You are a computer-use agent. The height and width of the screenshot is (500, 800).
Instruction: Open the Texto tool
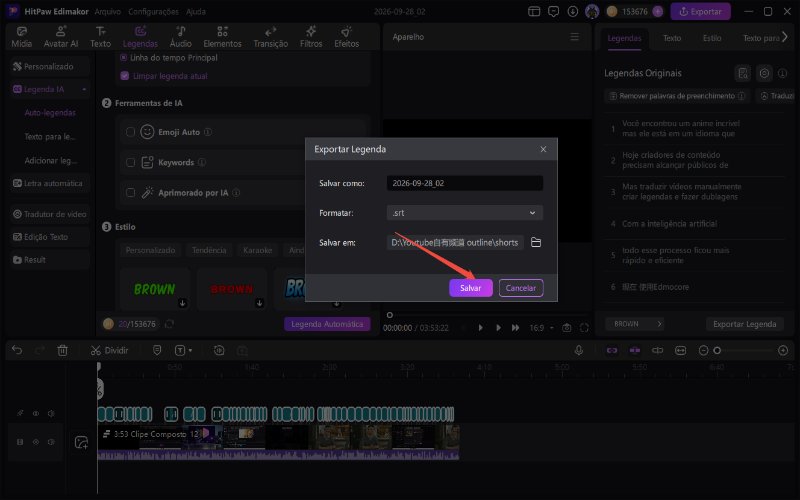pyautogui.click(x=101, y=37)
